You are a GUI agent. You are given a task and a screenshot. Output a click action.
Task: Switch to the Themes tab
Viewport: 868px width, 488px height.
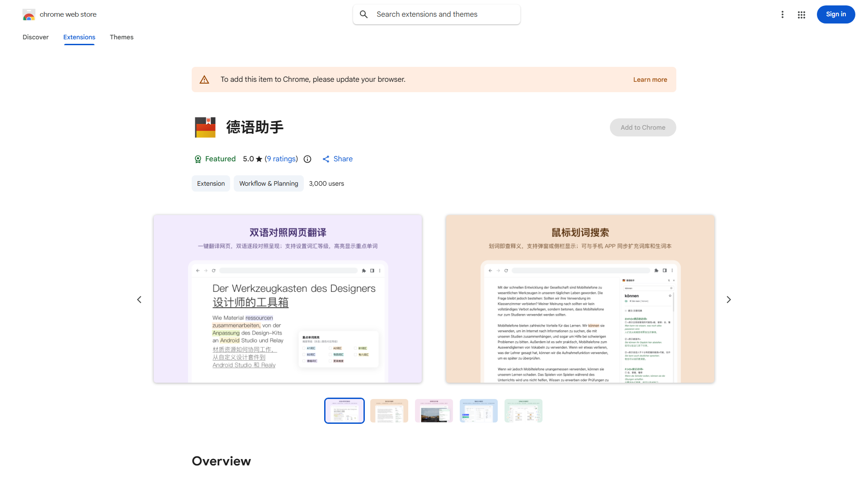121,37
